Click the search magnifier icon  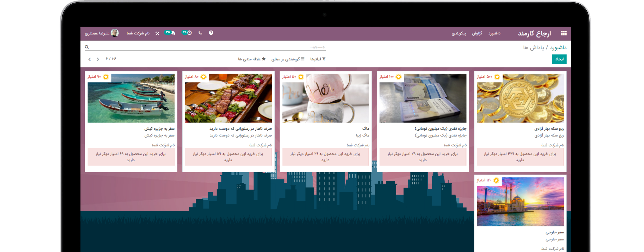[x=87, y=47]
